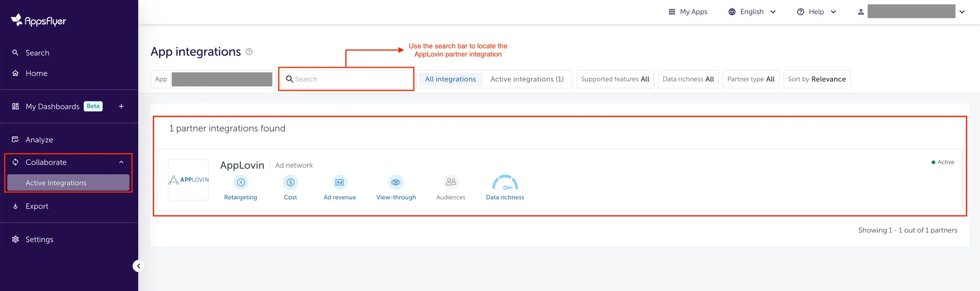The height and width of the screenshot is (291, 980).
Task: Open the English language dropdown
Action: [752, 11]
